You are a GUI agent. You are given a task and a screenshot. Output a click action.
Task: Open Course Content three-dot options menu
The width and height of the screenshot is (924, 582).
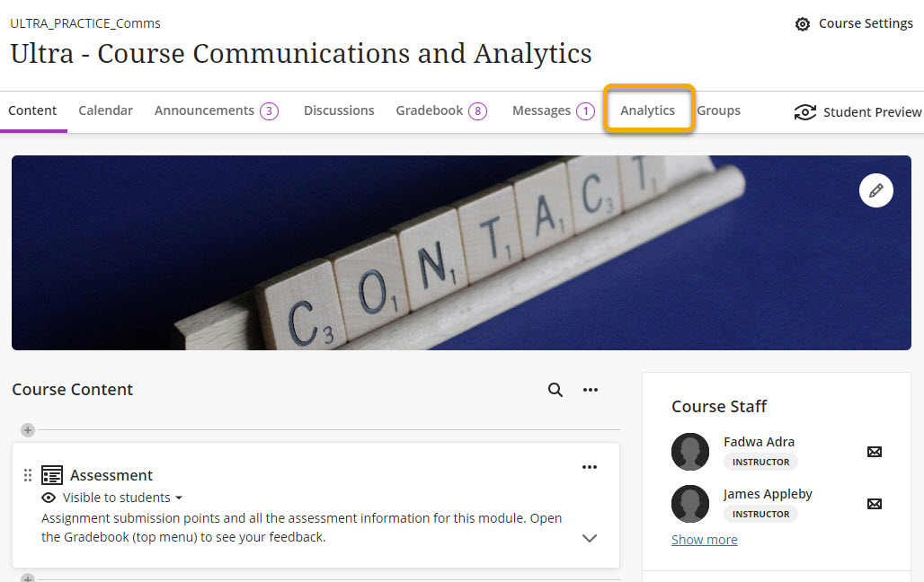pyautogui.click(x=591, y=390)
